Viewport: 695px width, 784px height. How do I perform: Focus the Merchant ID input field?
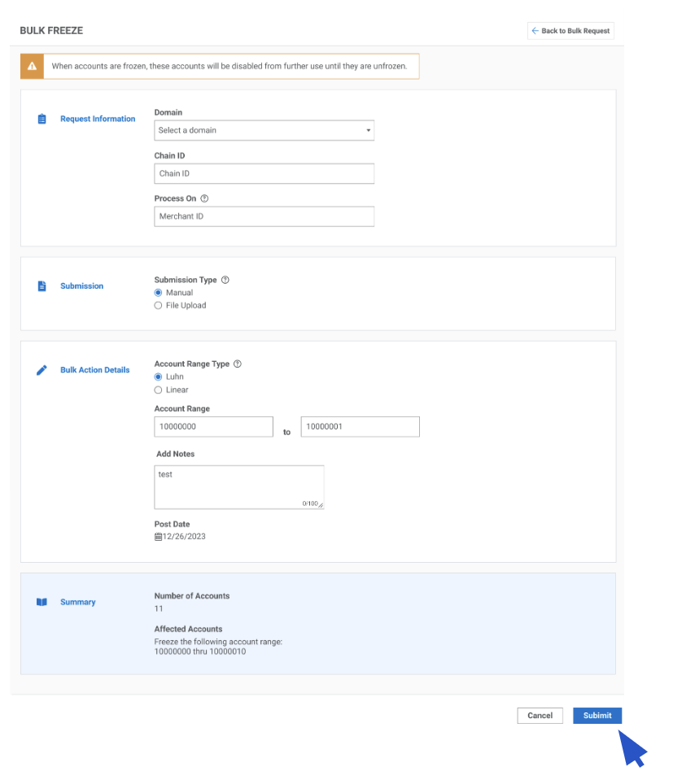(264, 216)
